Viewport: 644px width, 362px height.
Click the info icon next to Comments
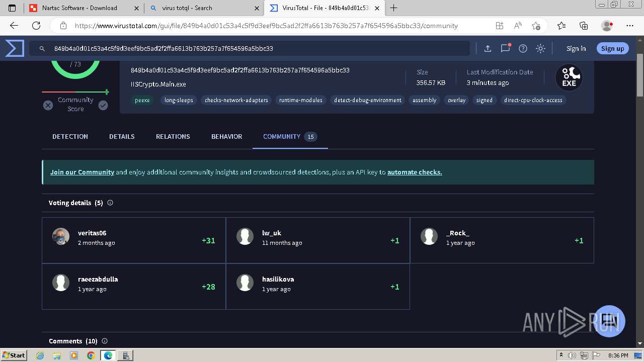click(105, 341)
